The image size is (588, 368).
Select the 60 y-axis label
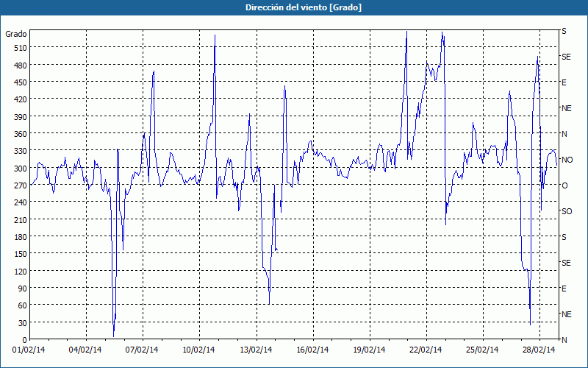tap(23, 305)
